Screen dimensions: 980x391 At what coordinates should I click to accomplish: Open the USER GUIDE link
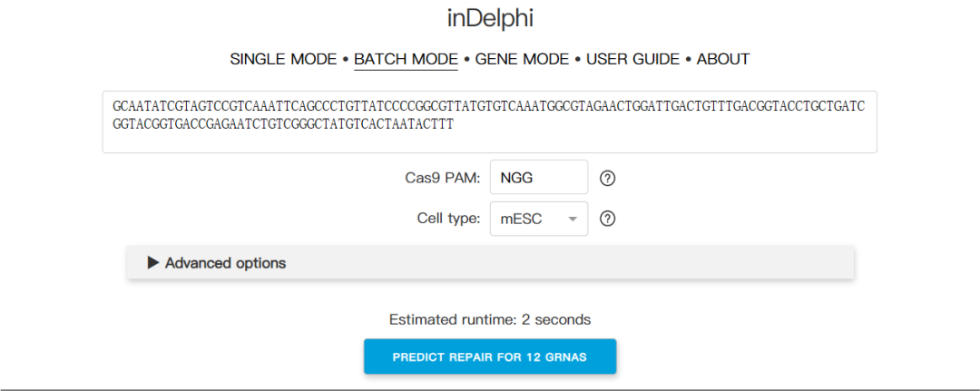[632, 59]
